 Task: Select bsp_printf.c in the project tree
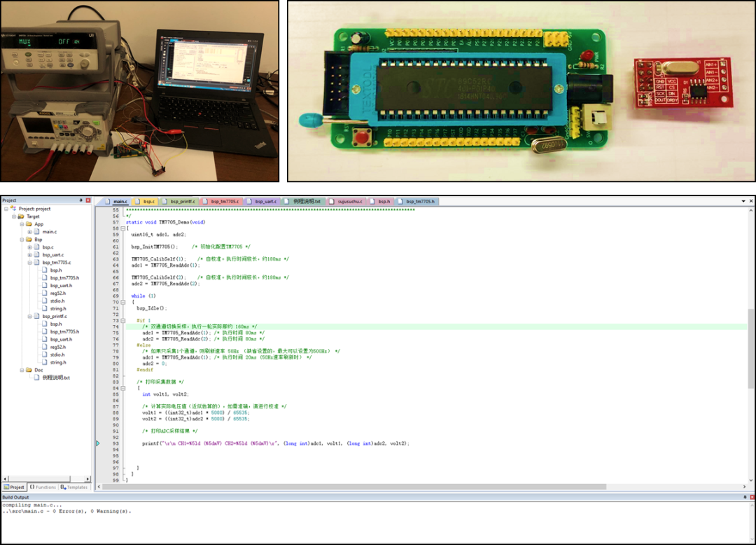55,317
